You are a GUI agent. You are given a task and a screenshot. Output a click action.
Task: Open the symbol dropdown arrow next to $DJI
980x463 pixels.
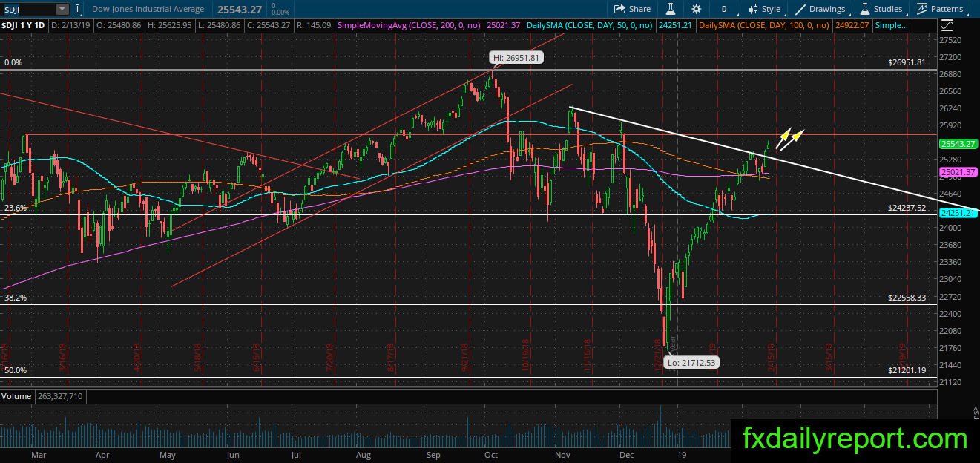coord(62,9)
